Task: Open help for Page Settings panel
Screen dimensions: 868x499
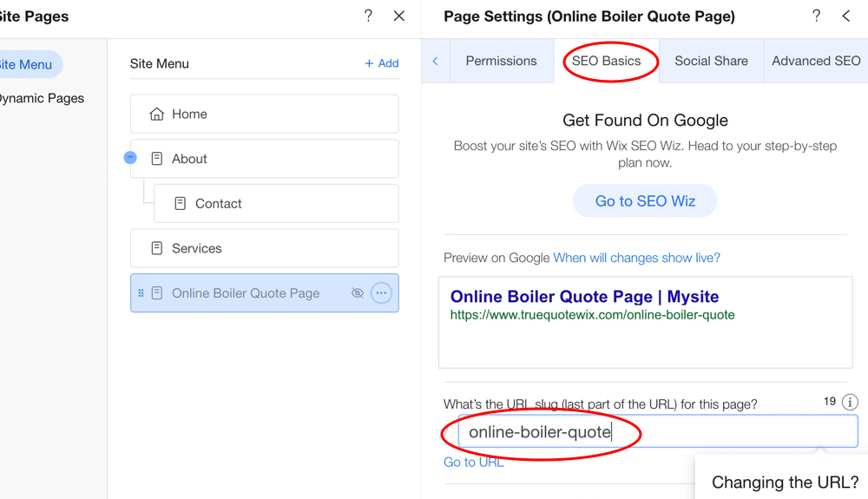Action: (x=816, y=16)
